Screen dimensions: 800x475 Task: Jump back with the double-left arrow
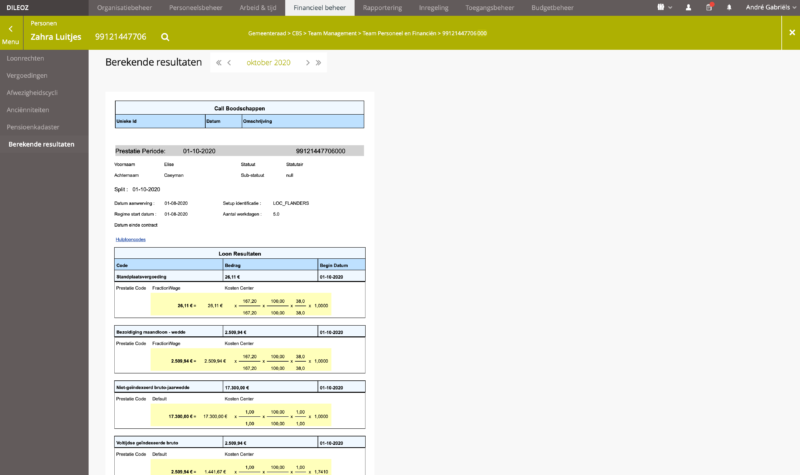pos(218,62)
